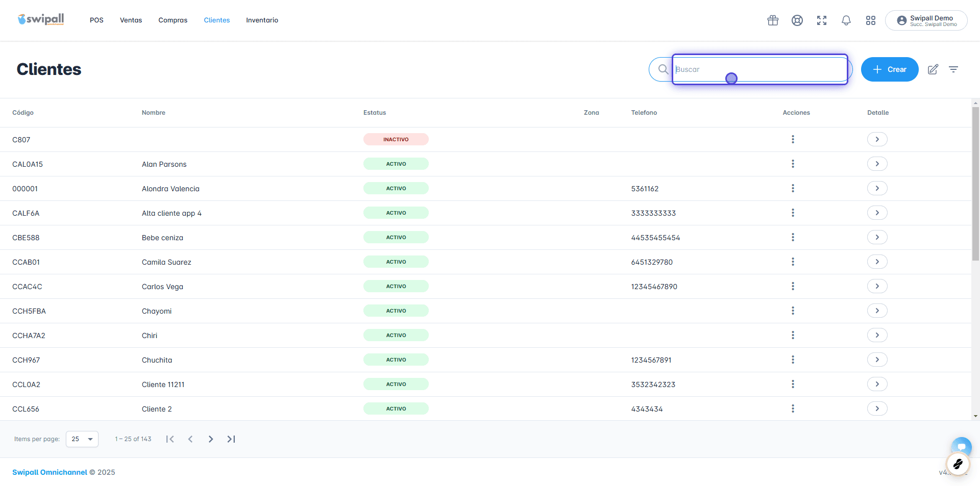Open the gift box icon in header

(x=773, y=20)
